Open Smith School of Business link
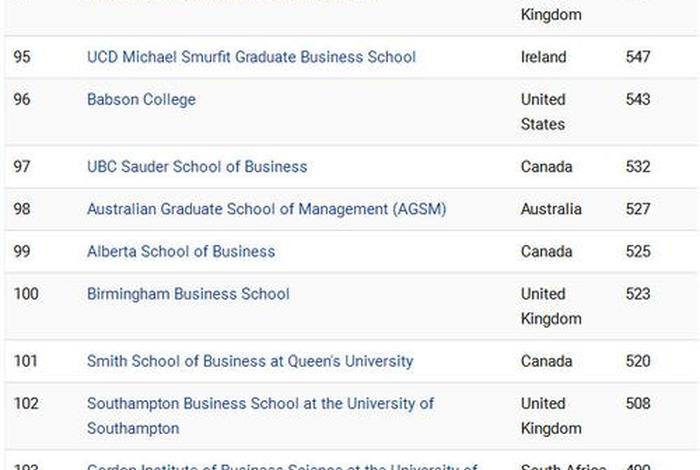 point(250,361)
